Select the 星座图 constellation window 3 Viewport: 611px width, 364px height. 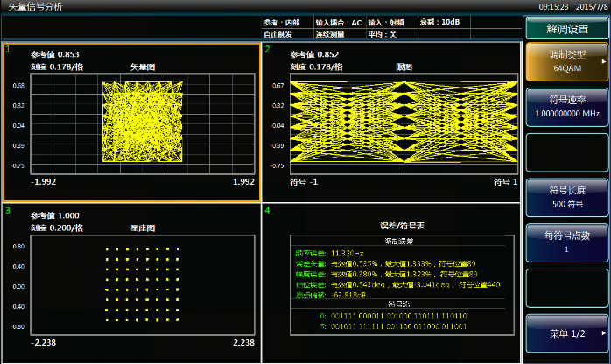(x=130, y=282)
